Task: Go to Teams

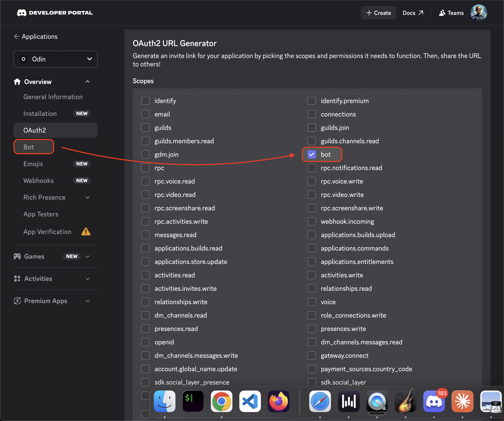Action: 451,13
